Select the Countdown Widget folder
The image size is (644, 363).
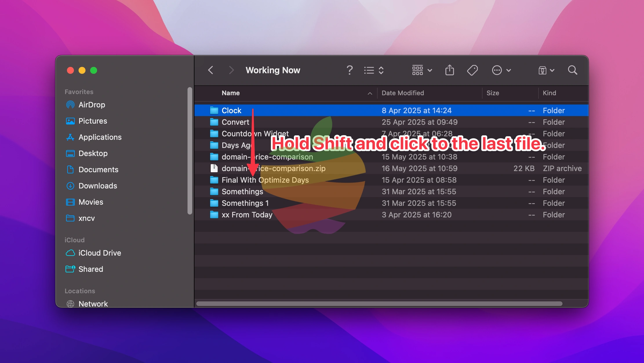pyautogui.click(x=391, y=133)
